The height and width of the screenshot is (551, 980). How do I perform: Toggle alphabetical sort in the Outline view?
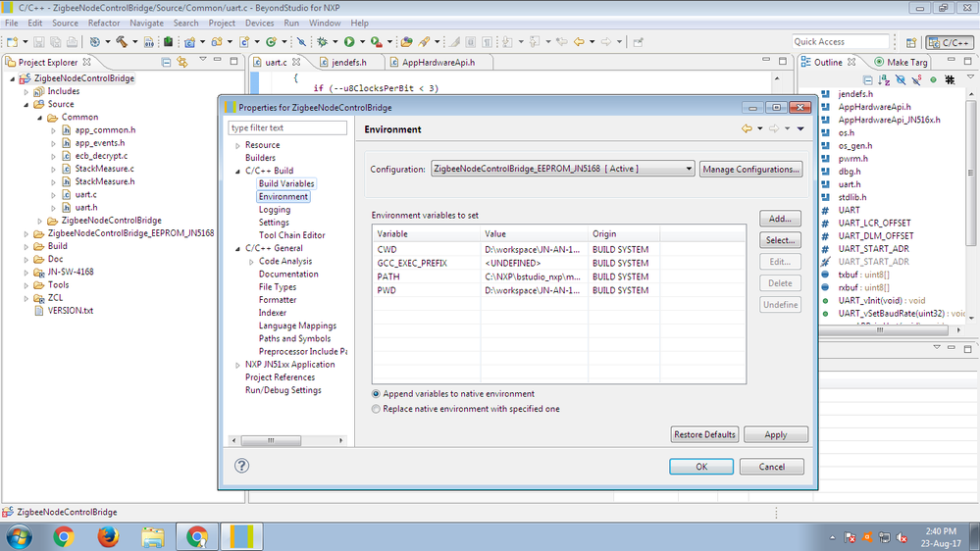[884, 80]
